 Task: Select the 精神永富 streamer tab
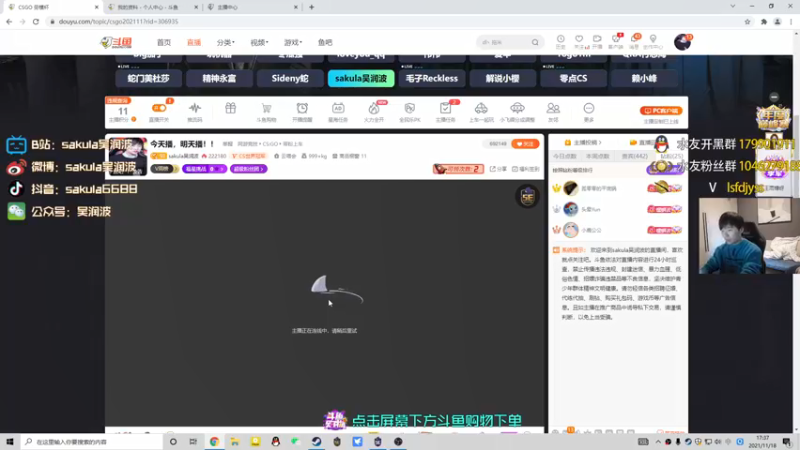click(x=219, y=79)
